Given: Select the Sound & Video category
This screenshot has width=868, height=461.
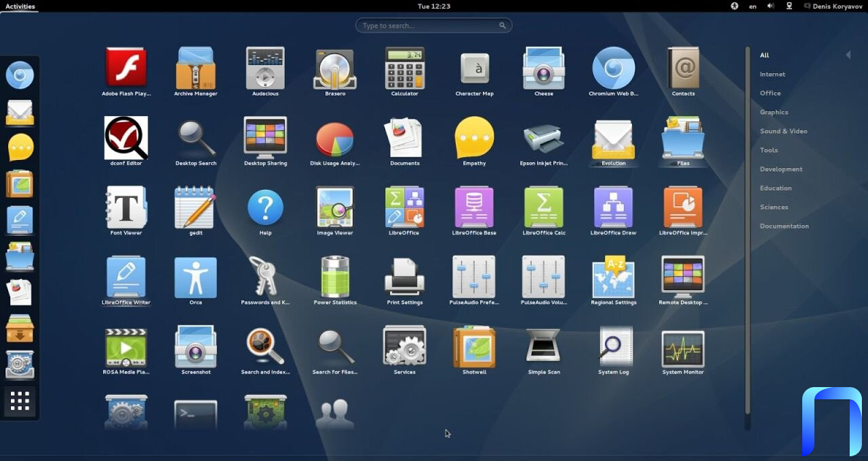Looking at the screenshot, I should [783, 132].
